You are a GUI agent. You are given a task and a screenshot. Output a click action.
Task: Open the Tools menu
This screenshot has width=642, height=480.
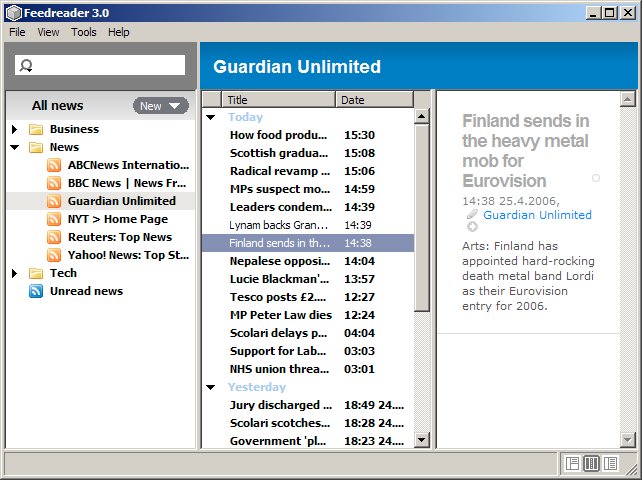[x=84, y=32]
